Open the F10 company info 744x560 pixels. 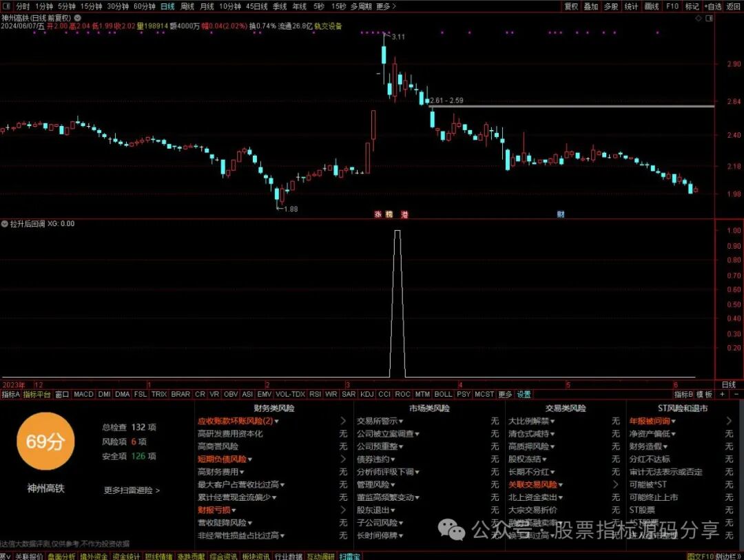[x=672, y=6]
